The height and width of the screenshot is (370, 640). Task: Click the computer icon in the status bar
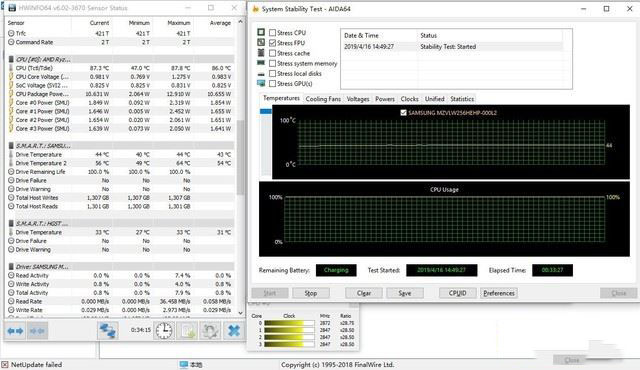point(184,364)
